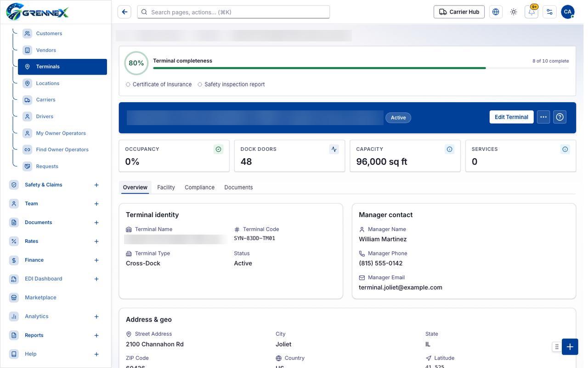
Task: Expand the Rates section plus
Action: 96,241
